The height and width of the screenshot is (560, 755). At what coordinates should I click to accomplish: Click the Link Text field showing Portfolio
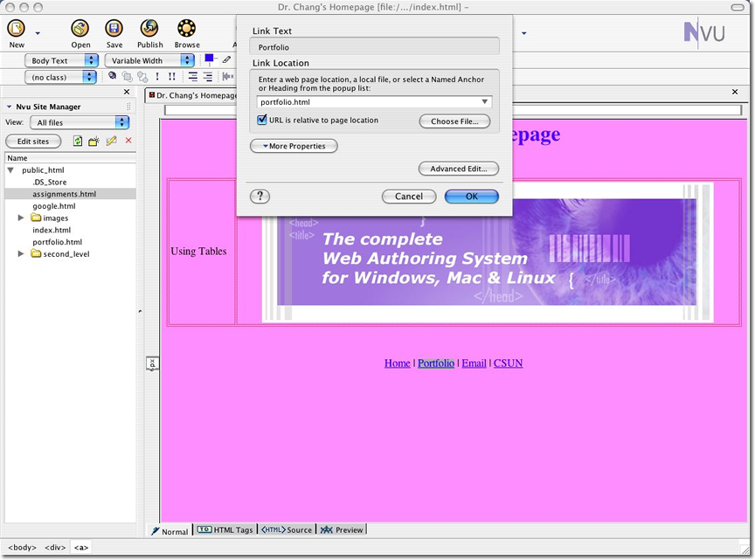[375, 46]
